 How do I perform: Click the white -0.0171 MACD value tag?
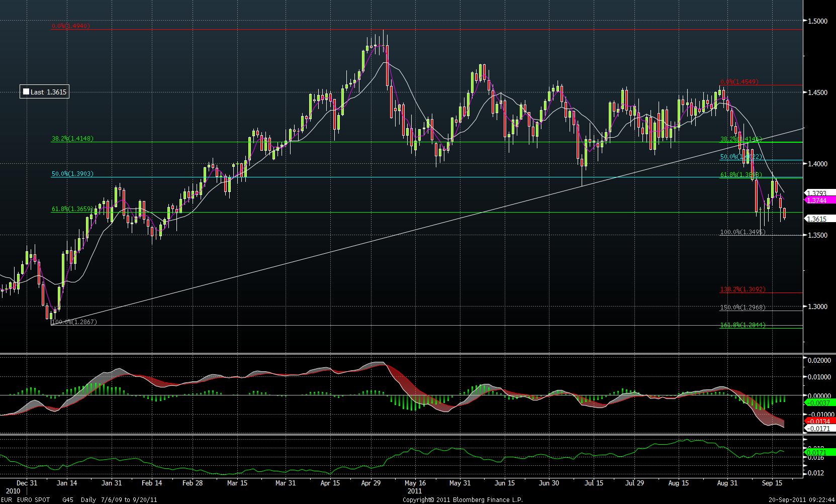pyautogui.click(x=819, y=428)
